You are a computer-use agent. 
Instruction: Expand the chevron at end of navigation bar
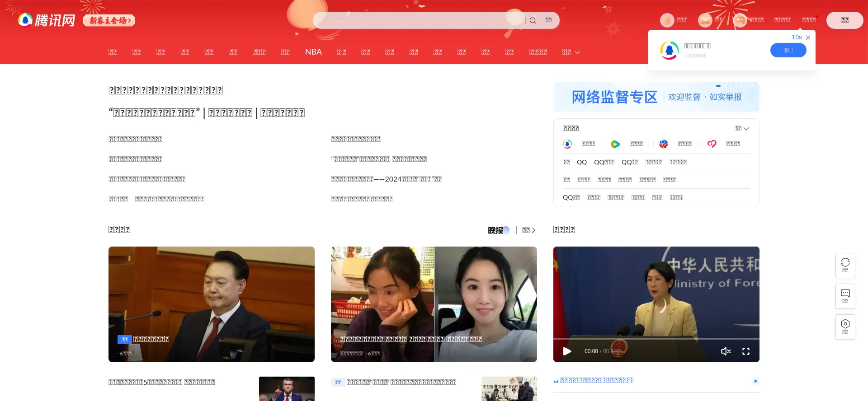pyautogui.click(x=577, y=52)
